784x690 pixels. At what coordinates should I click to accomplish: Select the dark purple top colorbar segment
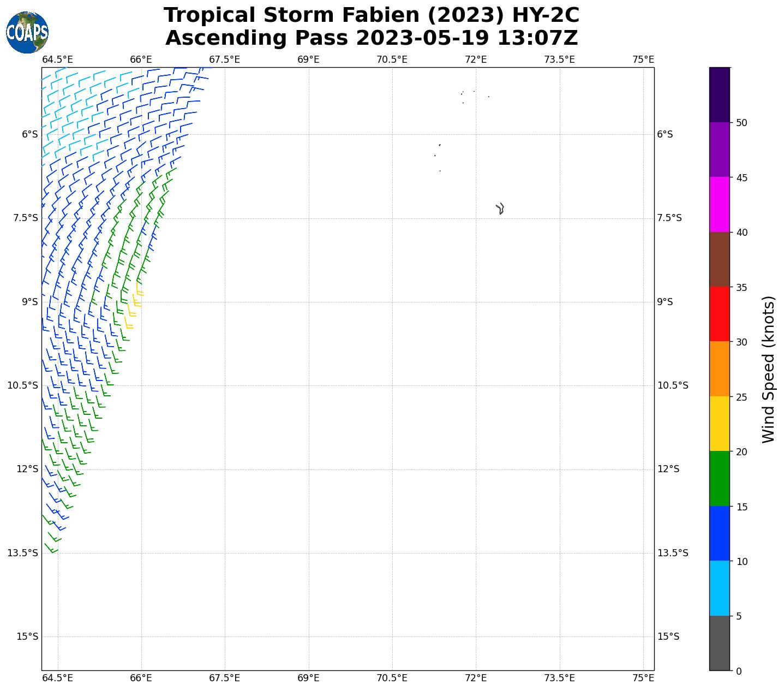[x=719, y=94]
